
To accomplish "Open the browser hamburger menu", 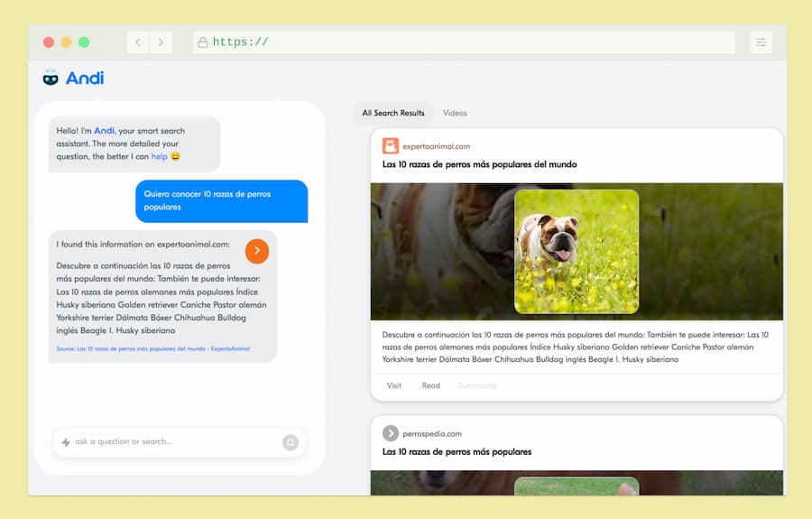I will point(761,42).
